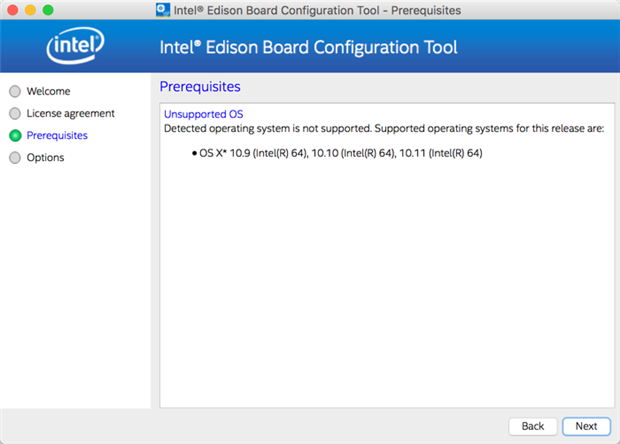Minimize the installer window
This screenshot has height=444, width=620.
[30, 9]
